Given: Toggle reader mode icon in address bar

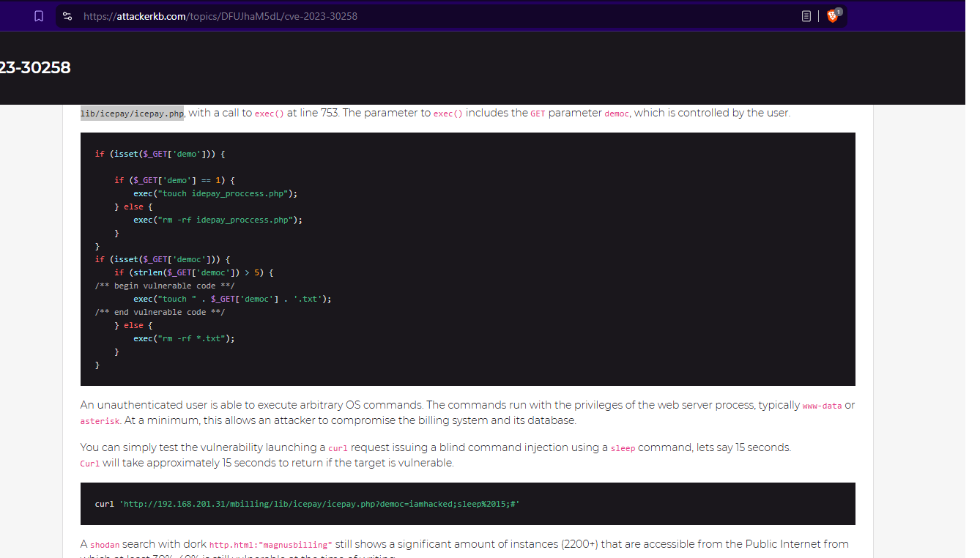Looking at the screenshot, I should (806, 16).
